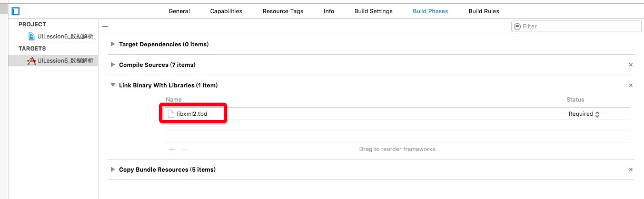Click the libxml2.tbd file icon

click(171, 114)
